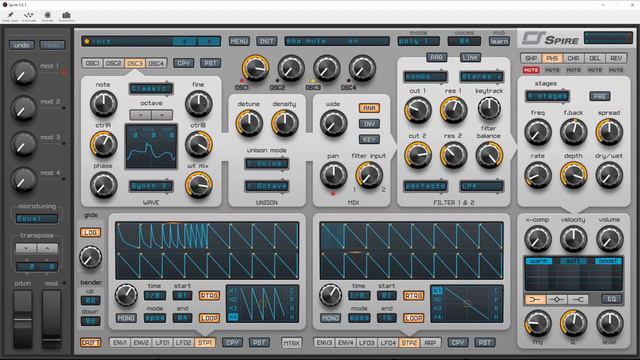Click the STP1 step sequencer graph
Screen dimensions: 640x360
pyautogui.click(x=207, y=251)
